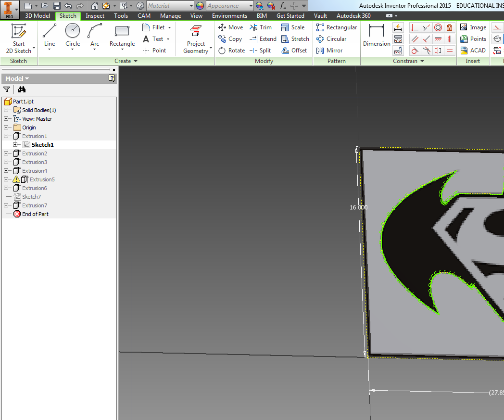Screen dimensions: 504x420
Task: Click the Clear appearance color icon
Action: (x=271, y=6)
